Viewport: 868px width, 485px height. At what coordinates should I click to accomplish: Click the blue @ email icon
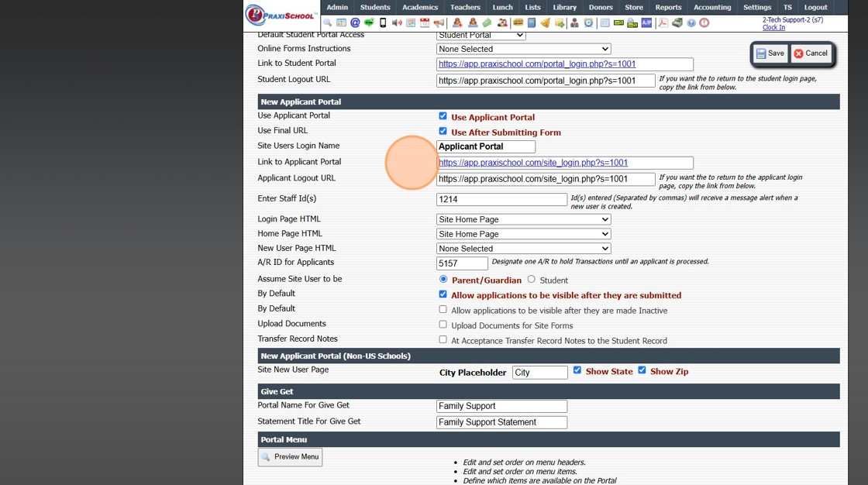pos(355,22)
